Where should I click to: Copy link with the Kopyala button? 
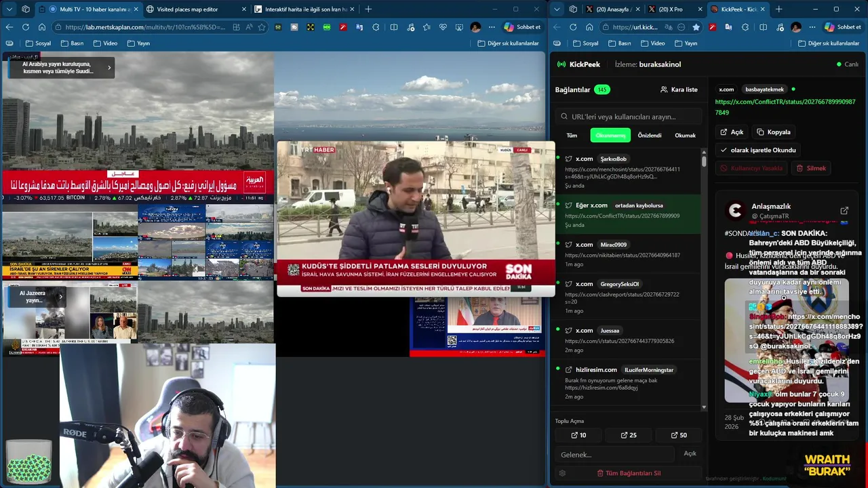point(774,132)
